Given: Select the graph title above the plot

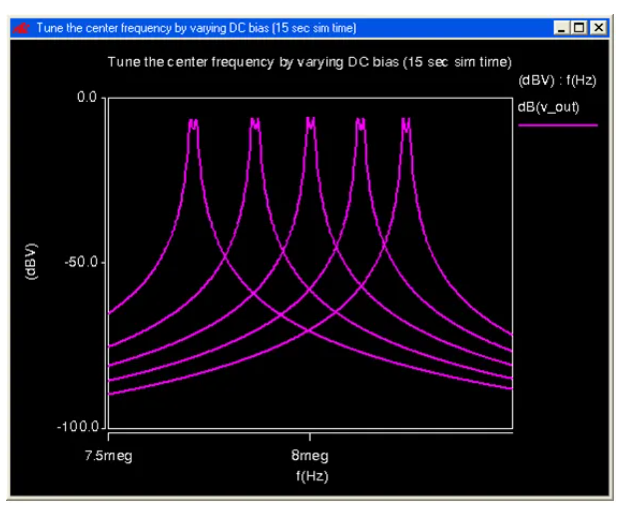Looking at the screenshot, I should (309, 62).
